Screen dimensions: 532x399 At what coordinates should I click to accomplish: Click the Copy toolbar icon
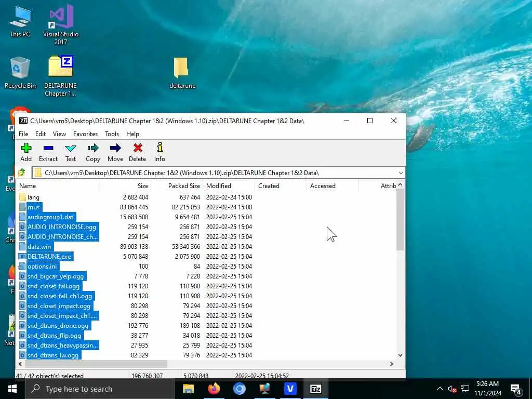click(x=92, y=148)
